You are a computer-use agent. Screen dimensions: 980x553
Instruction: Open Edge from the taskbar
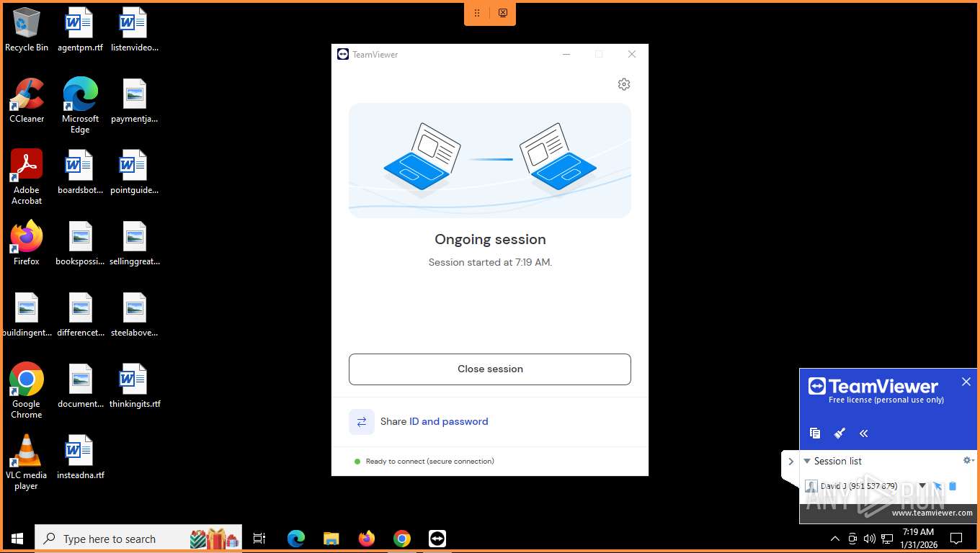[296, 539]
